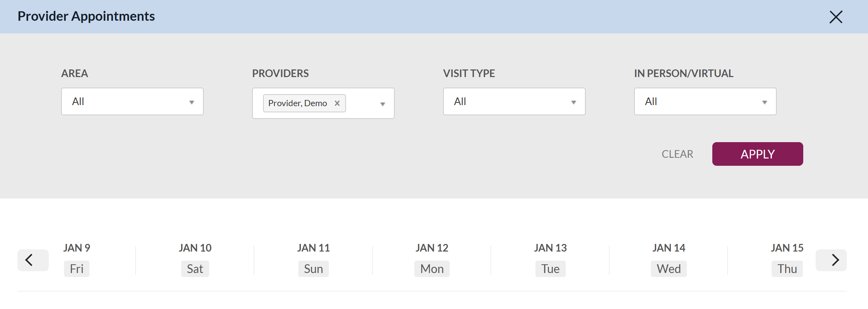Expand the Providers multi-select arrow

pyautogui.click(x=382, y=104)
